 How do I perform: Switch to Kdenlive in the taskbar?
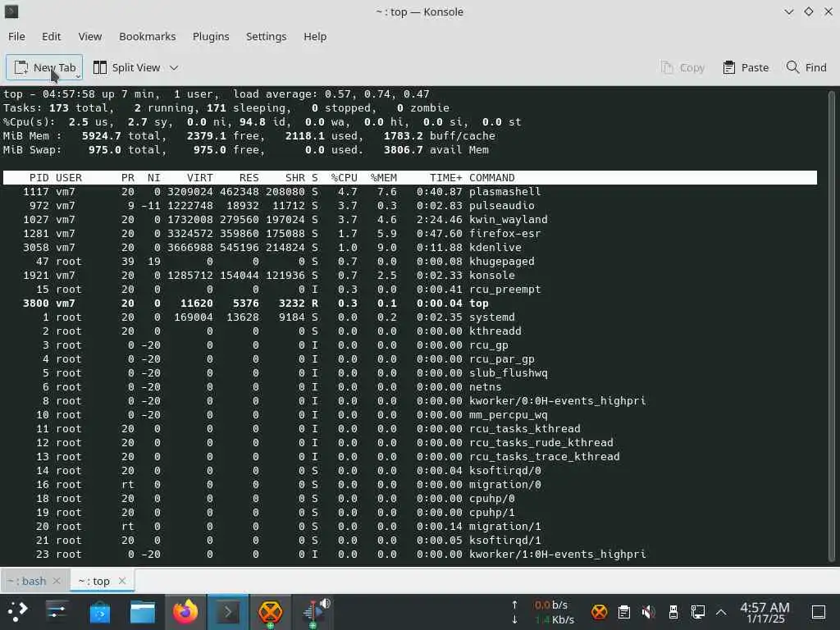[x=314, y=612]
